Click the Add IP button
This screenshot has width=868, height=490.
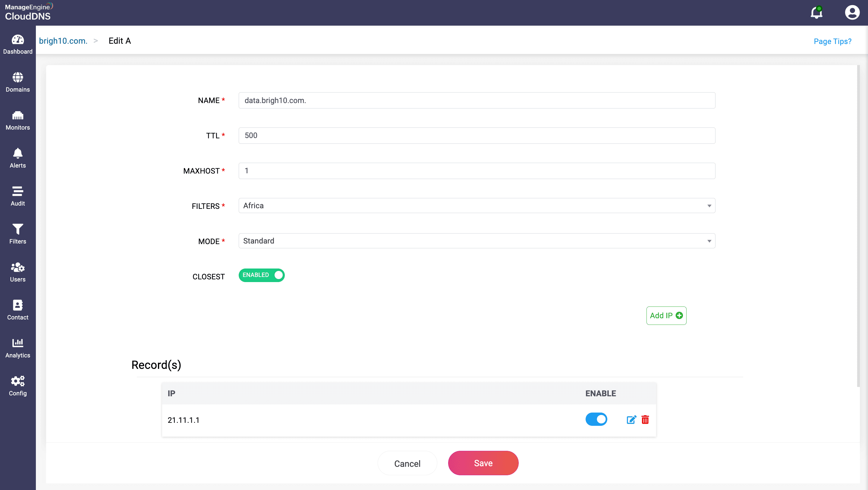pyautogui.click(x=666, y=316)
